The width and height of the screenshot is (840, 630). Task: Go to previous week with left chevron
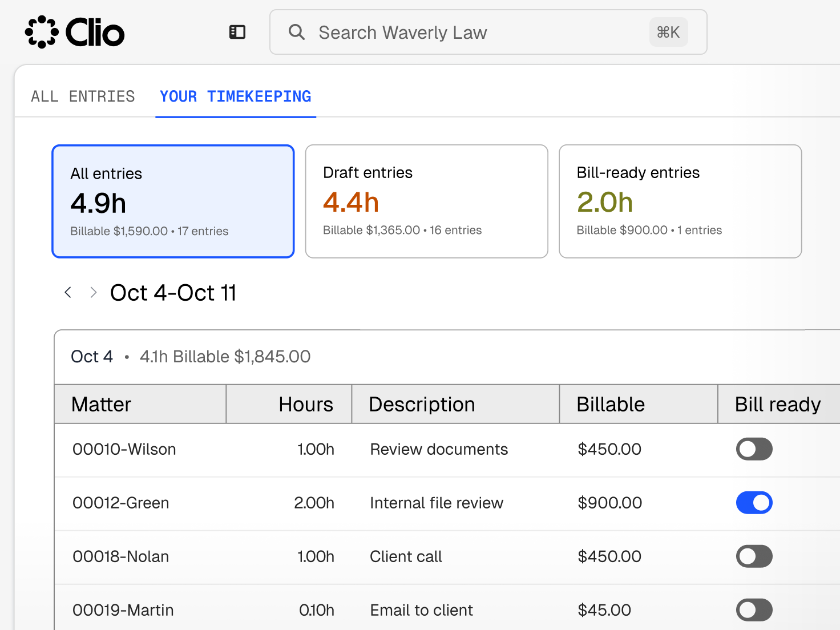(x=68, y=293)
